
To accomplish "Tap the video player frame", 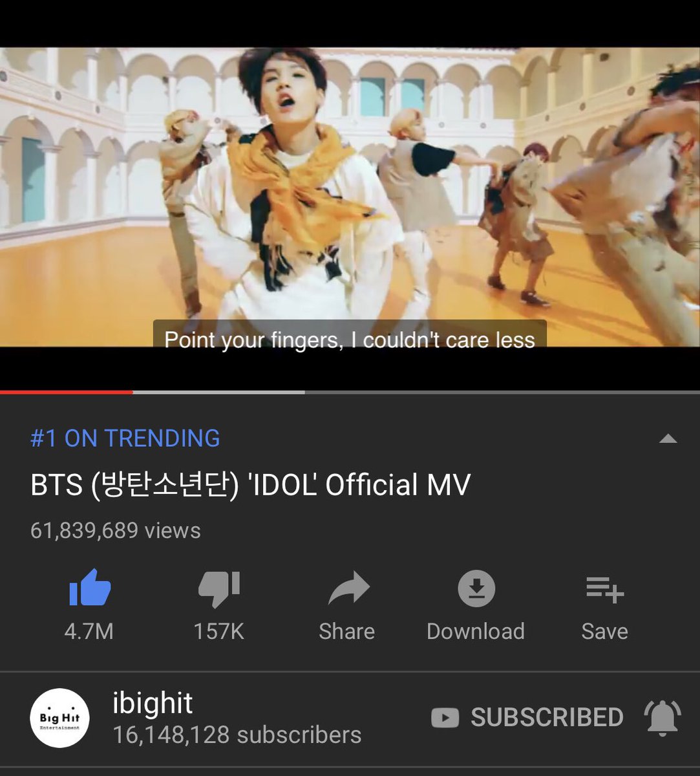I will click(350, 197).
